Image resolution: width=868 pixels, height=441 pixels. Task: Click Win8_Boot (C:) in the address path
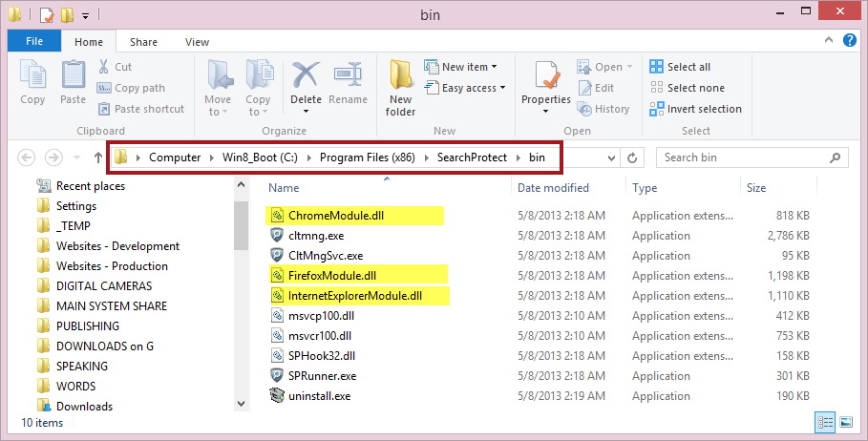click(x=260, y=157)
